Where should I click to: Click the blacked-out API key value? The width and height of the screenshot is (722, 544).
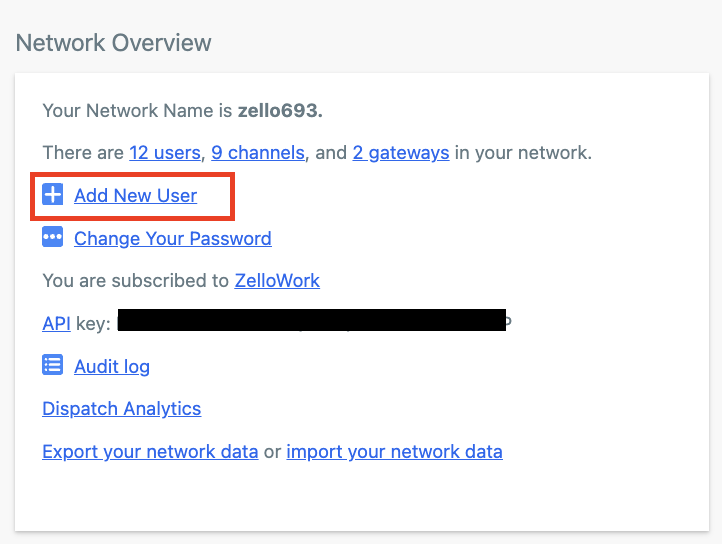click(312, 320)
